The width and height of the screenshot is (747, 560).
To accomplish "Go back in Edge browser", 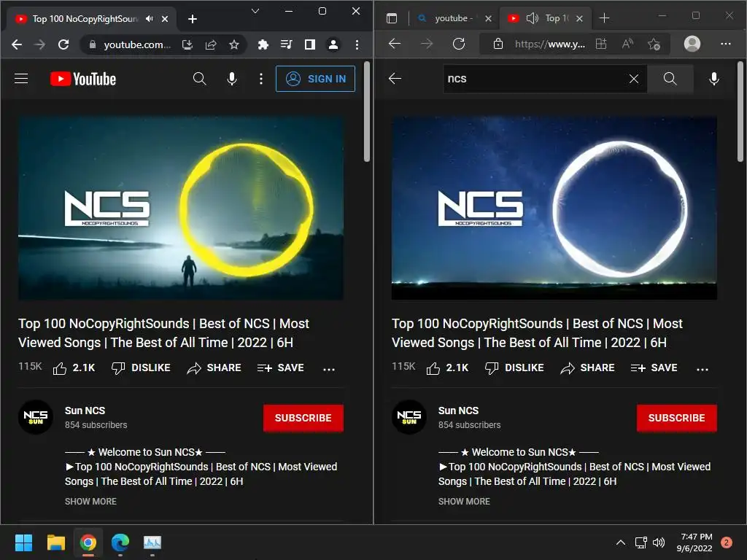I will 395,44.
